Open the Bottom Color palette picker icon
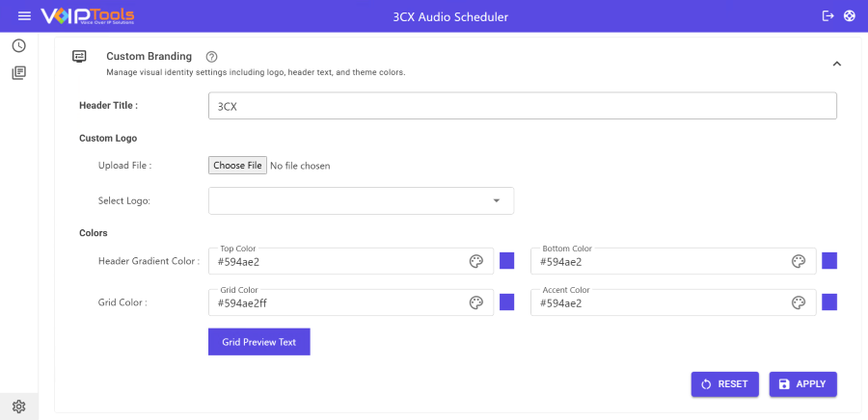The height and width of the screenshot is (420, 868). click(798, 261)
